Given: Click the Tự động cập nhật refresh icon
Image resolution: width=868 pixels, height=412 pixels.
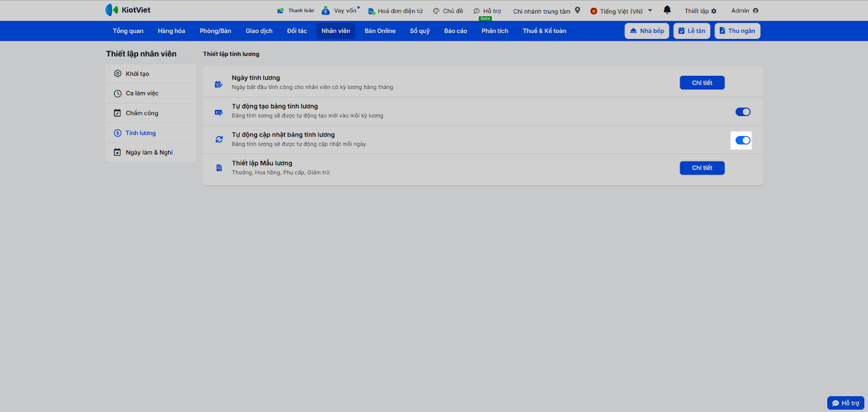Looking at the screenshot, I should (219, 139).
